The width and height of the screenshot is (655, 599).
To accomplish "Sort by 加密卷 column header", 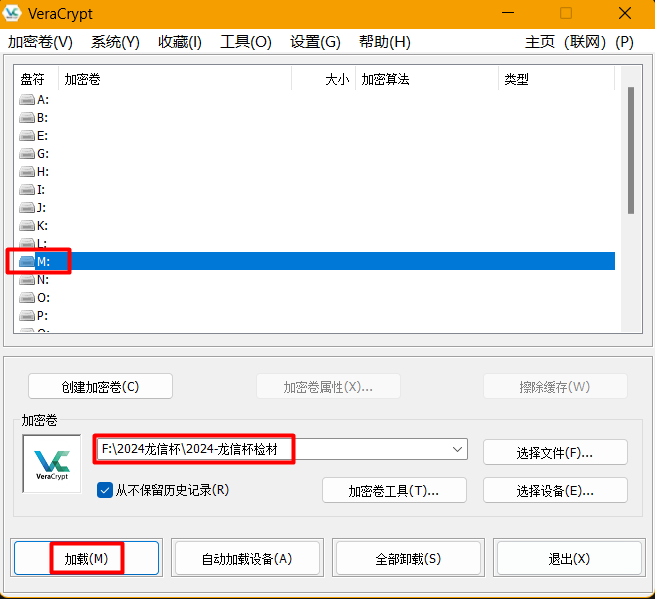I will tap(175, 79).
